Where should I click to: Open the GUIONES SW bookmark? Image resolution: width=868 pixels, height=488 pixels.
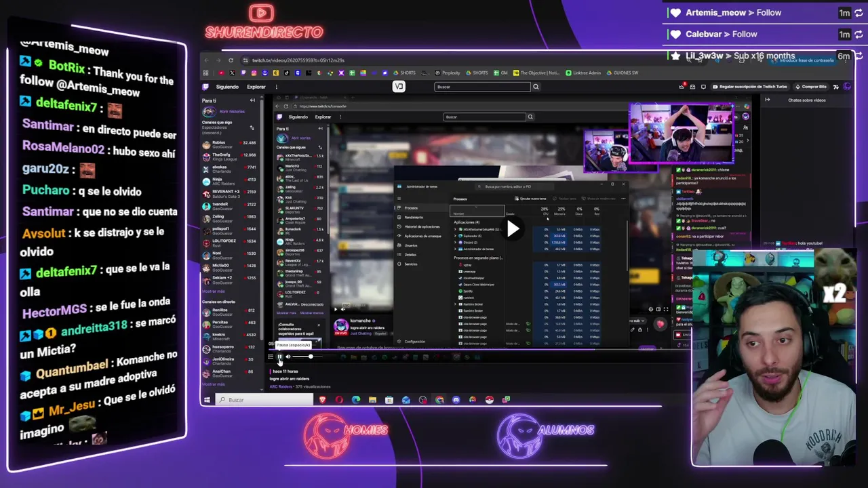tap(623, 73)
